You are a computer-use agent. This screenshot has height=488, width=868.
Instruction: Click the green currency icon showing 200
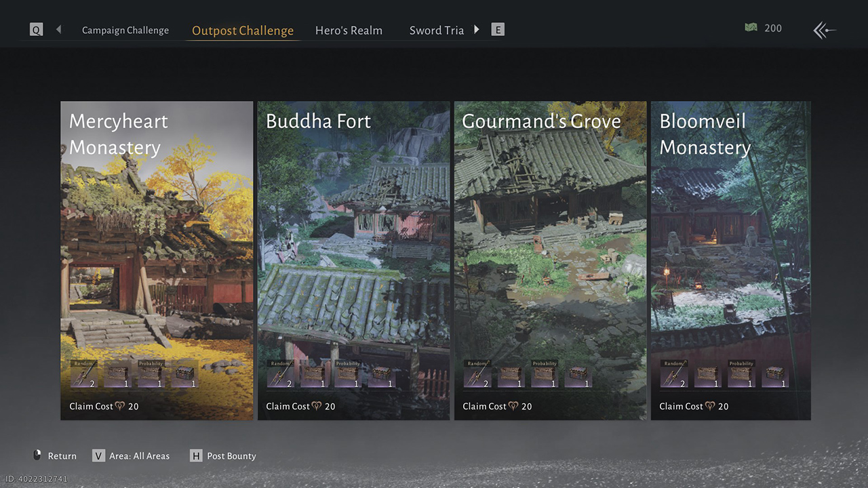(x=751, y=28)
